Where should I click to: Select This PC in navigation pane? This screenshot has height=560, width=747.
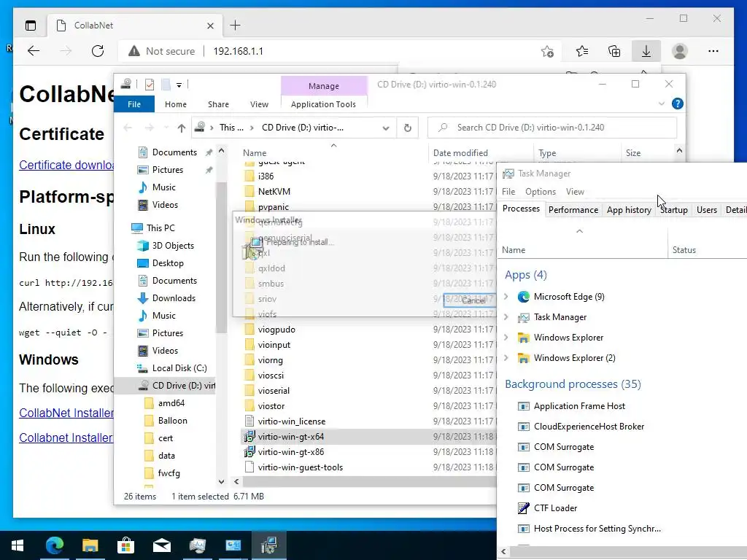click(x=160, y=228)
